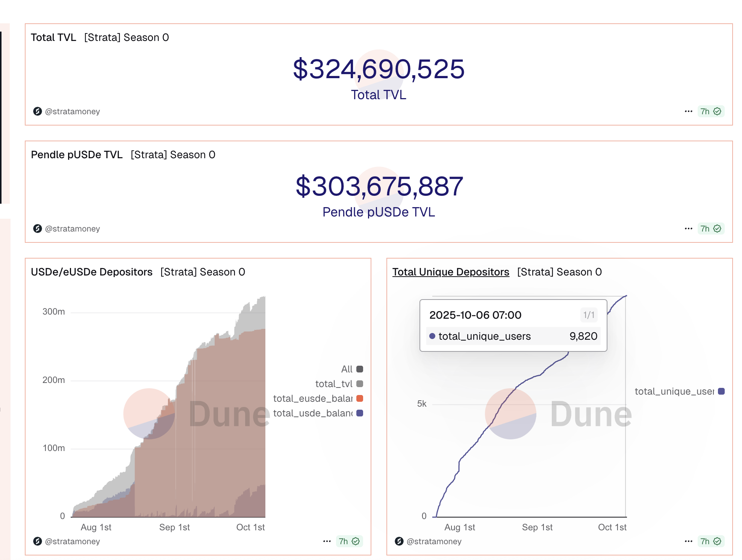Open three-dots menu on Pendle pUSDe TVL panel
This screenshot has height=560, width=742.
coord(688,229)
